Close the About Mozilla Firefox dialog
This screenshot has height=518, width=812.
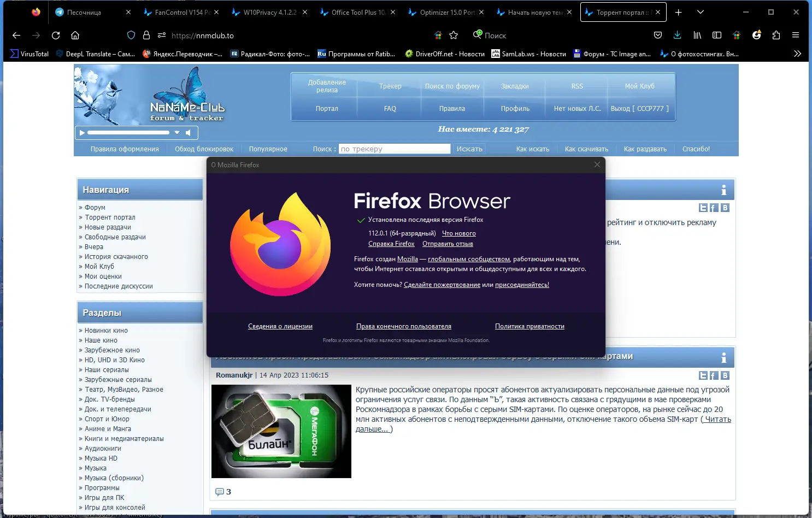[597, 164]
